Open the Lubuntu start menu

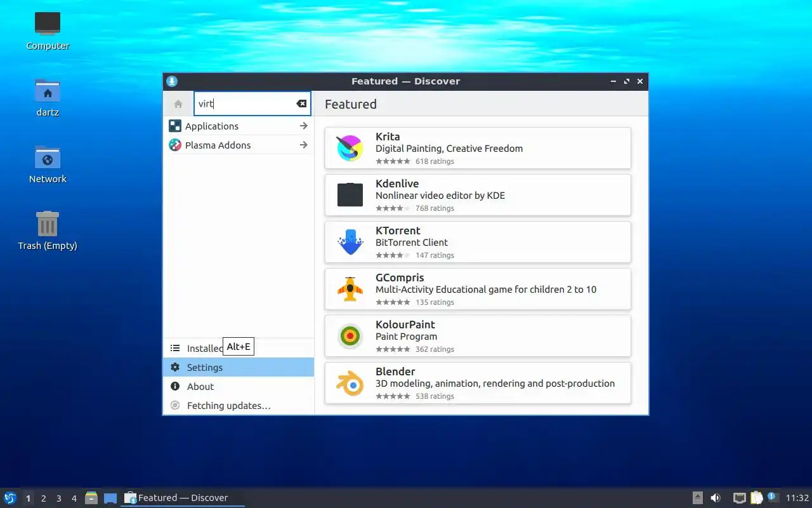click(10, 498)
